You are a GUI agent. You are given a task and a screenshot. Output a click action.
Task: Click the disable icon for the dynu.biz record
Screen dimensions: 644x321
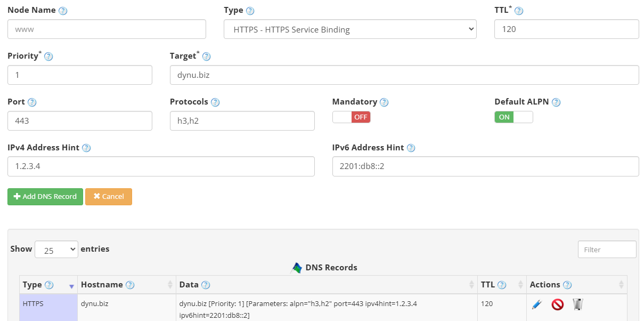click(x=558, y=304)
